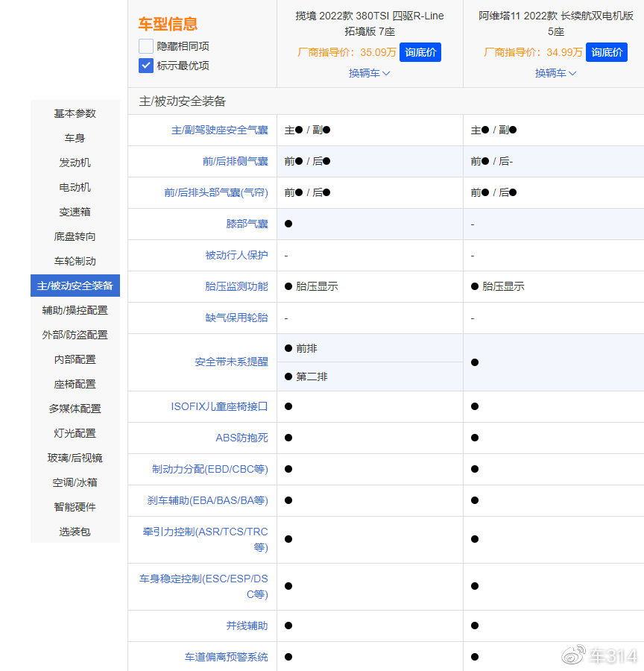Click the 胎压监测功能 parameter link
This screenshot has width=644, height=671.
(236, 286)
